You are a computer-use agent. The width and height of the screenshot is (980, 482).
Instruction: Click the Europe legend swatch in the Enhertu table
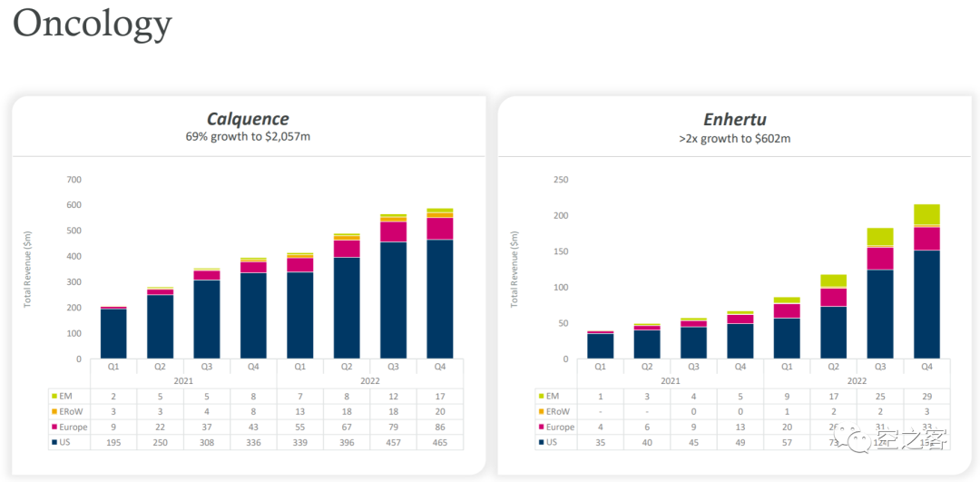tap(541, 428)
